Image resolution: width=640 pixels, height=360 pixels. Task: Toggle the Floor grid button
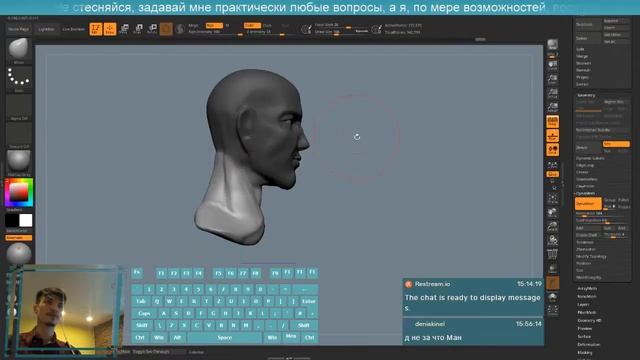click(553, 136)
